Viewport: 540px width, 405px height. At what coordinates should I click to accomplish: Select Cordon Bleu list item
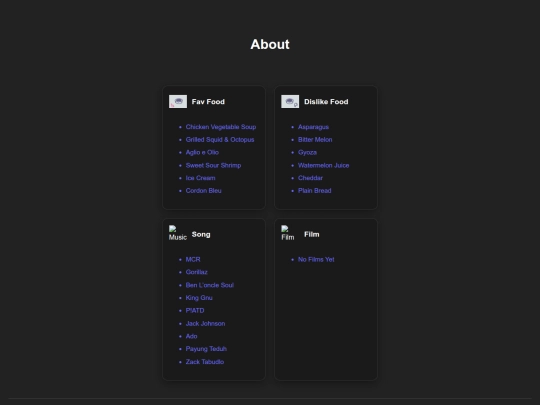[204, 191]
